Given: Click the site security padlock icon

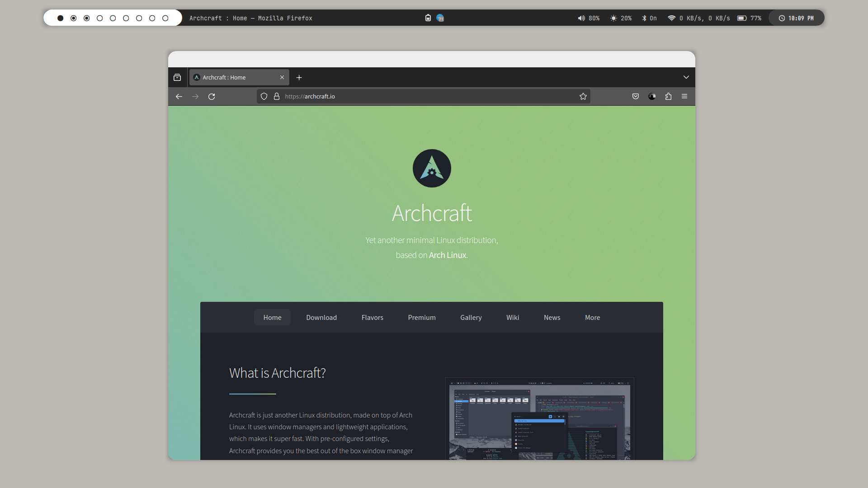Looking at the screenshot, I should pos(277,96).
